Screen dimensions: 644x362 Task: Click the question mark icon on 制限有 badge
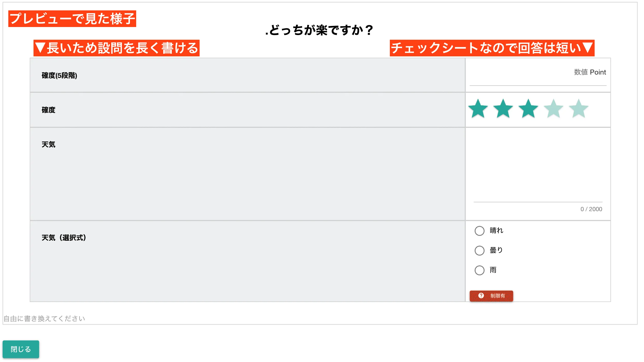(x=481, y=296)
